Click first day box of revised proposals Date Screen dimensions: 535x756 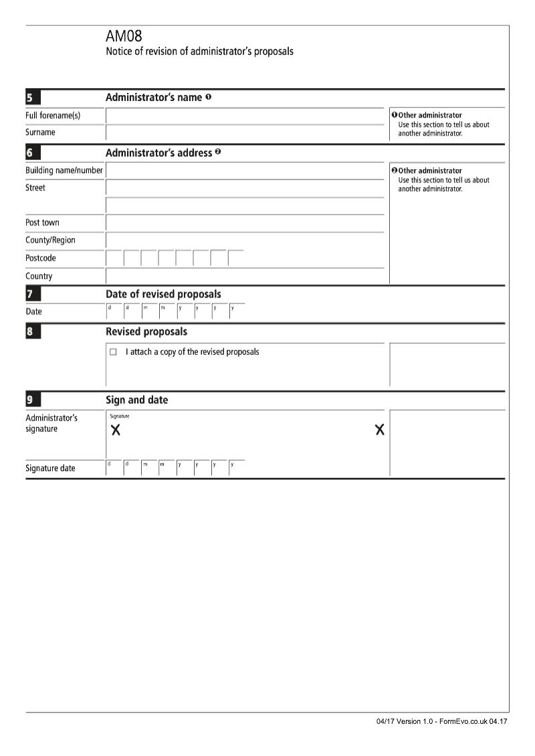114,312
